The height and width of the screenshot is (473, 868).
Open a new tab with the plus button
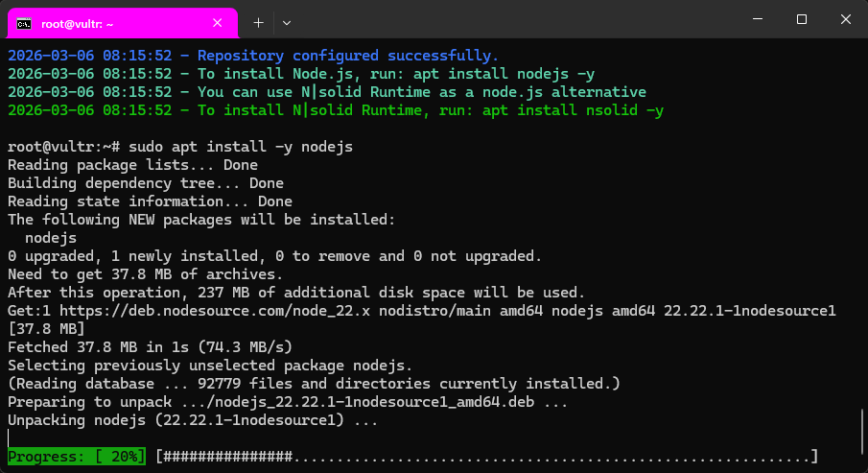tap(258, 21)
